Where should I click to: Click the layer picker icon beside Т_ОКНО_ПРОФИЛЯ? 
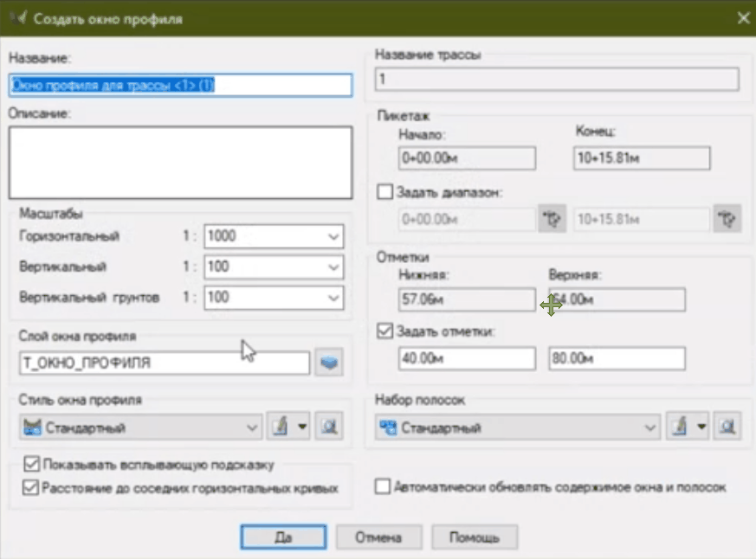[328, 363]
